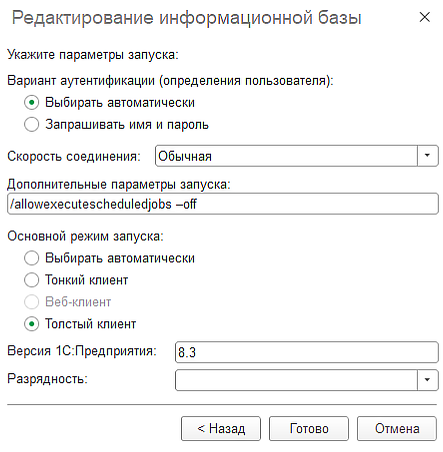Cancel with the Отмена button
The width and height of the screenshot is (443, 452).
pos(397,428)
